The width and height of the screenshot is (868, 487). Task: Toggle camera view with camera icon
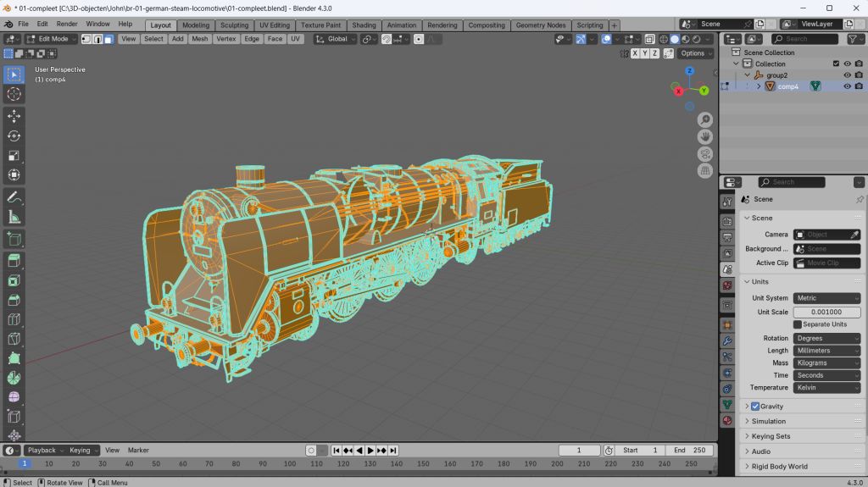[x=704, y=154]
